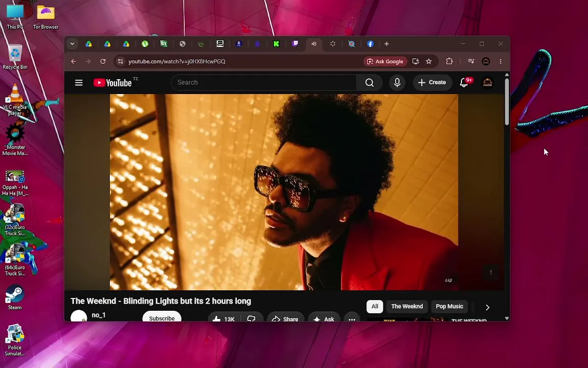The height and width of the screenshot is (368, 588).
Task: Switch to the uTorrent browser tab
Action: click(145, 44)
